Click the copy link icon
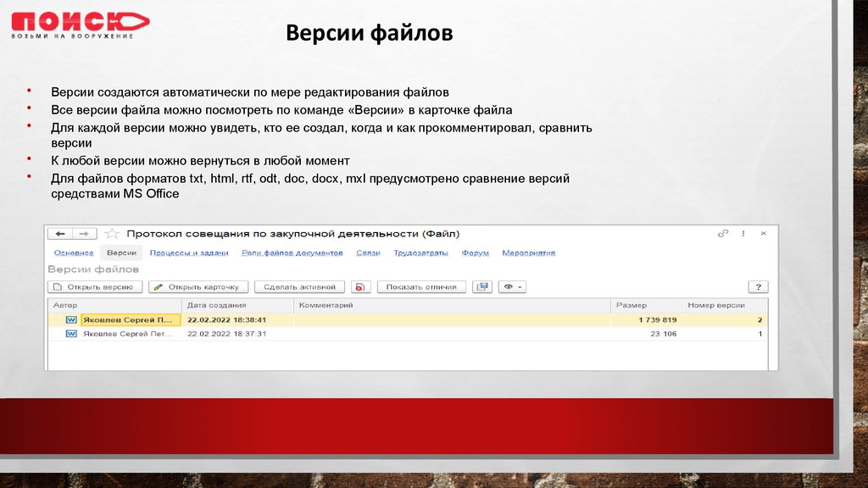 pos(723,233)
